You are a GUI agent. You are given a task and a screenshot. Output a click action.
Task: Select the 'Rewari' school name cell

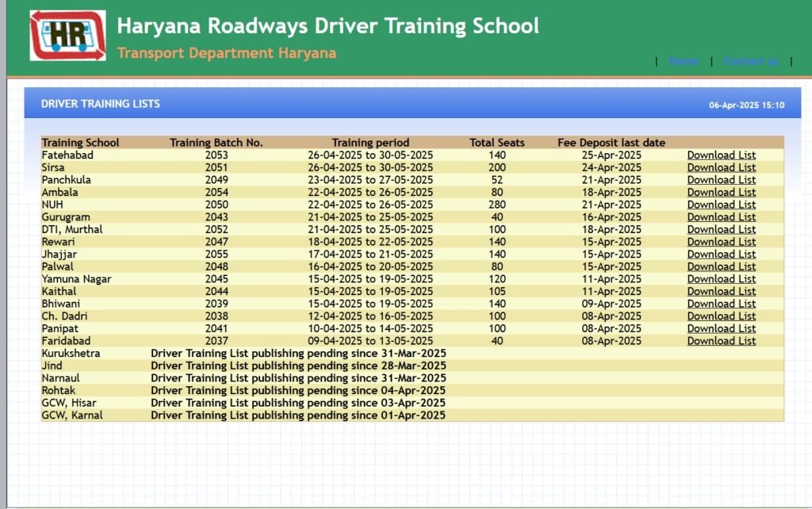[x=58, y=242]
